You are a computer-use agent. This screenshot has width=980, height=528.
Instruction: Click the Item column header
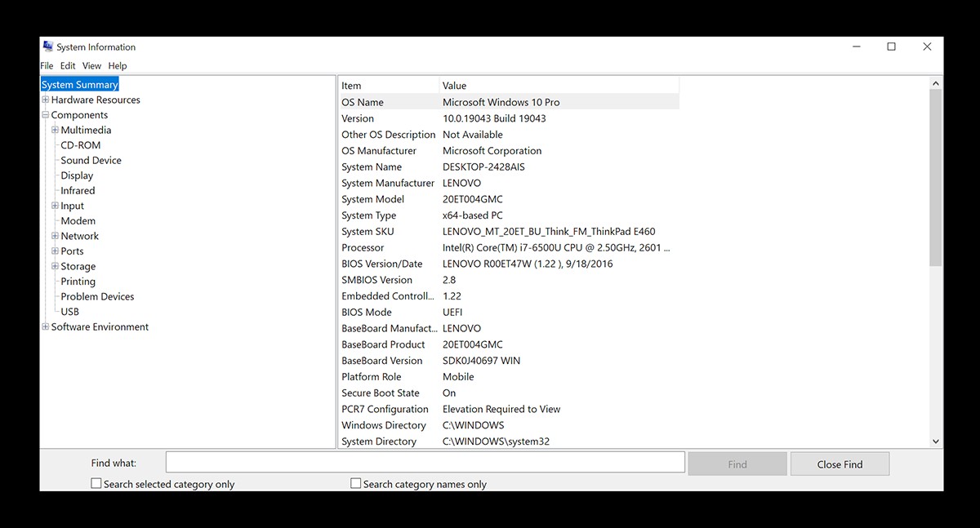[x=389, y=86]
